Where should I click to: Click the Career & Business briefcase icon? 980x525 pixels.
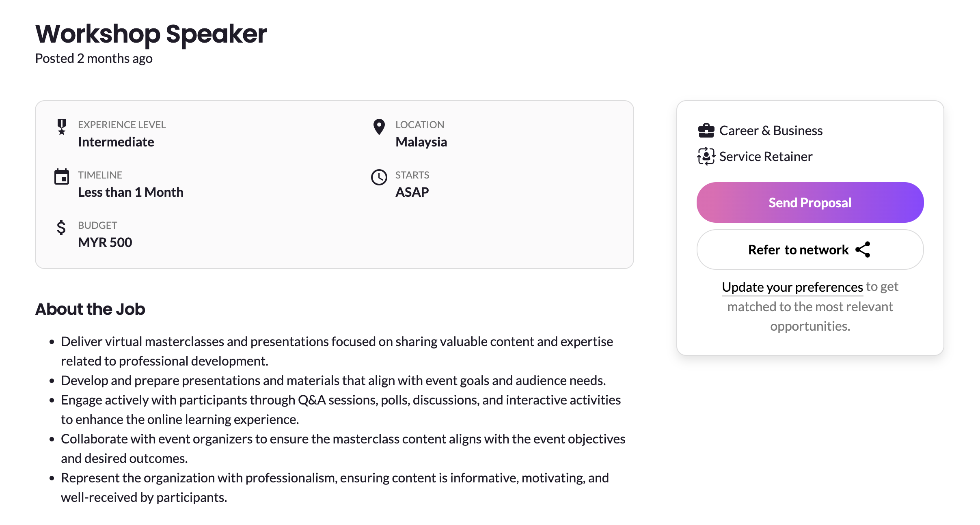click(706, 131)
